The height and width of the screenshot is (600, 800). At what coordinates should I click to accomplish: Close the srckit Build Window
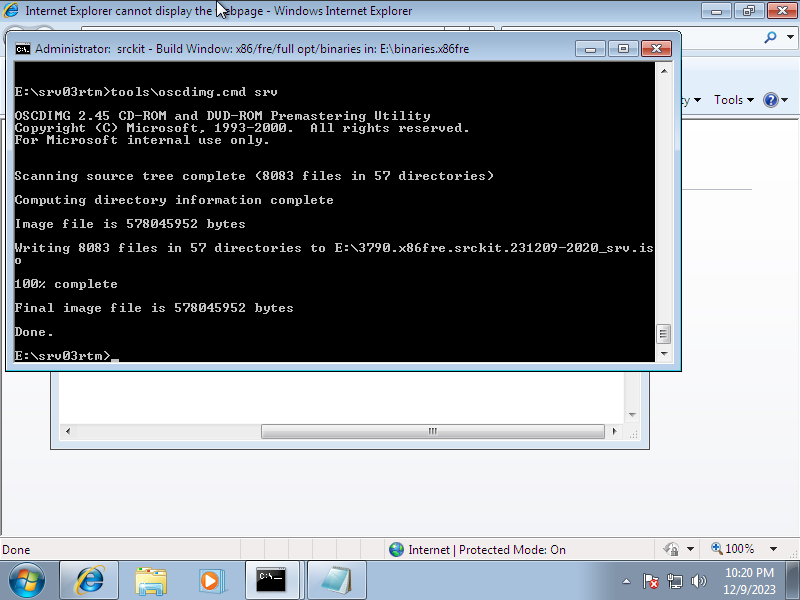(x=656, y=49)
